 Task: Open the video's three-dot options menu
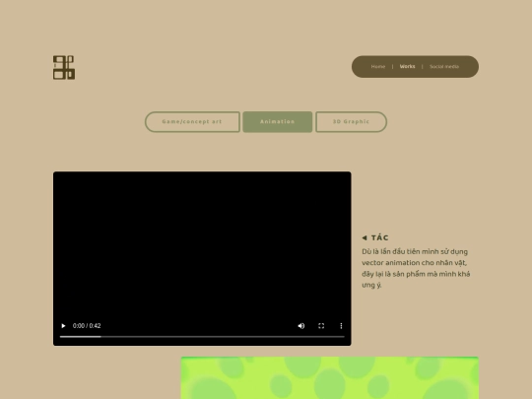tap(341, 326)
